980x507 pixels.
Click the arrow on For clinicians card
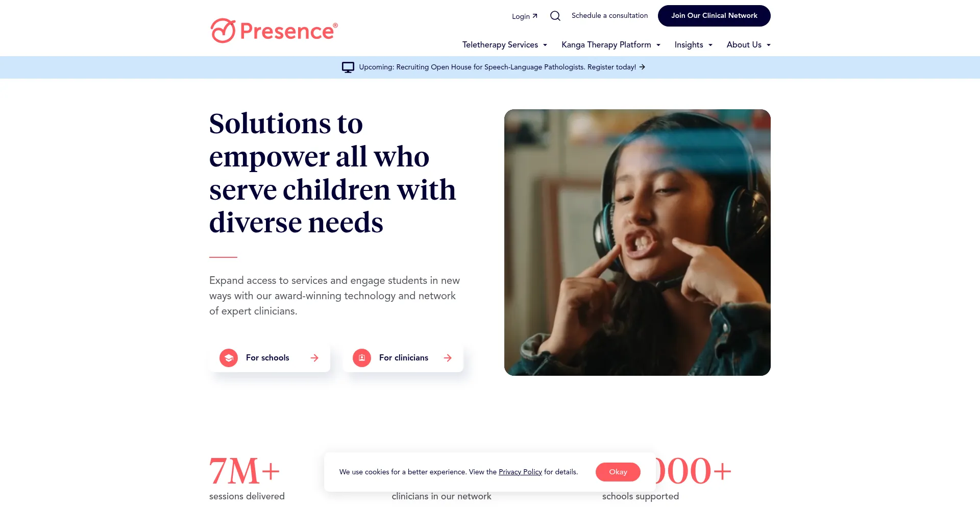pyautogui.click(x=448, y=358)
